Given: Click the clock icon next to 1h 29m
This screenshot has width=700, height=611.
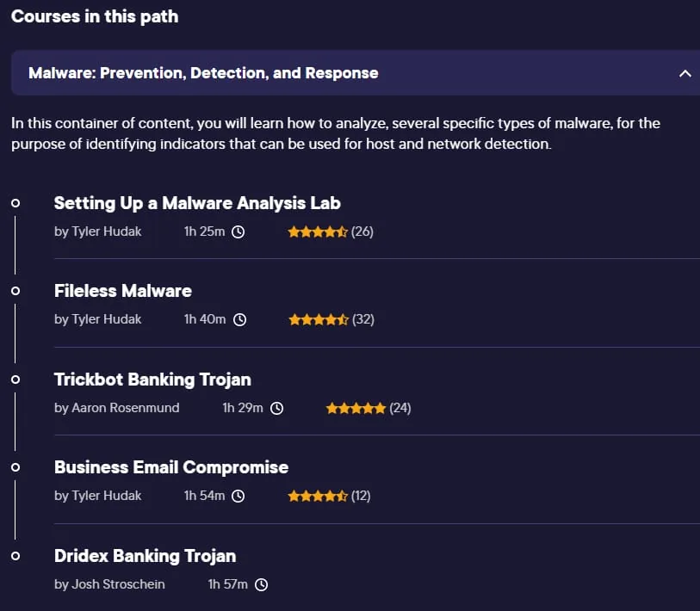Looking at the screenshot, I should tap(276, 408).
